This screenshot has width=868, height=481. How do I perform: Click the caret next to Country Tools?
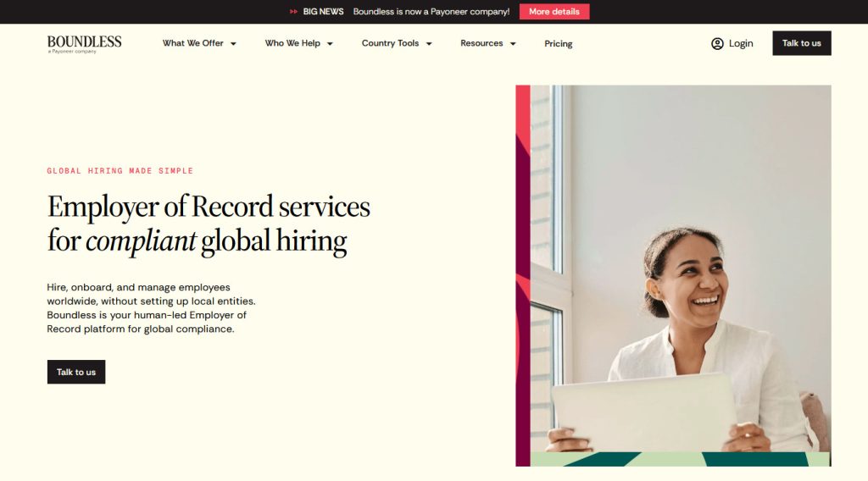point(429,44)
